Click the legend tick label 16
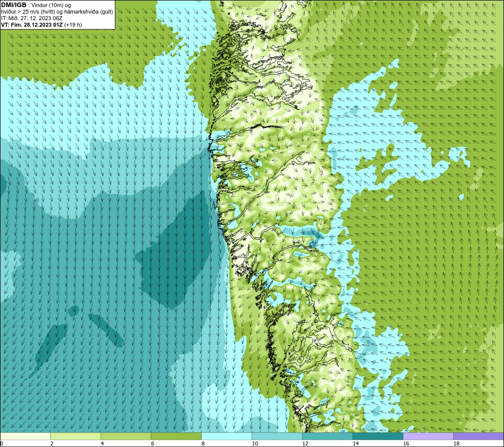Viewport: 504px width, 447px height. [x=406, y=443]
